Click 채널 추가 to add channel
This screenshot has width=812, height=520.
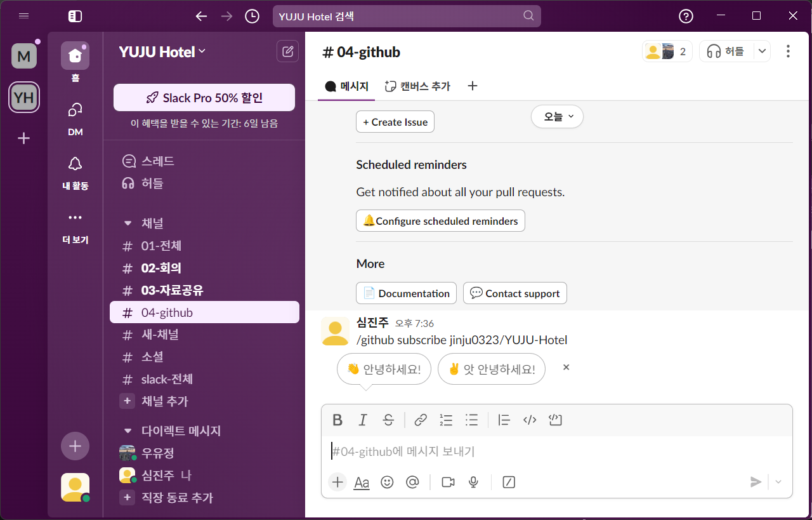click(x=204, y=401)
